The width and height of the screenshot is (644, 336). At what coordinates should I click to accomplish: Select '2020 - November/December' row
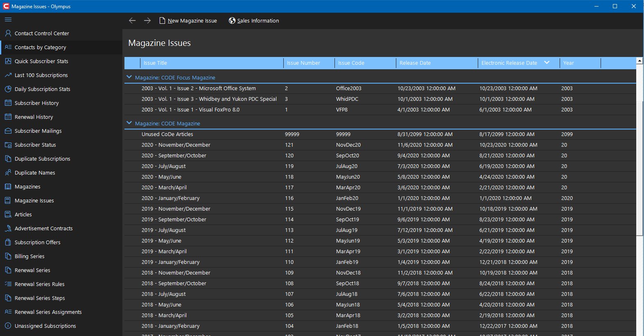coord(380,145)
